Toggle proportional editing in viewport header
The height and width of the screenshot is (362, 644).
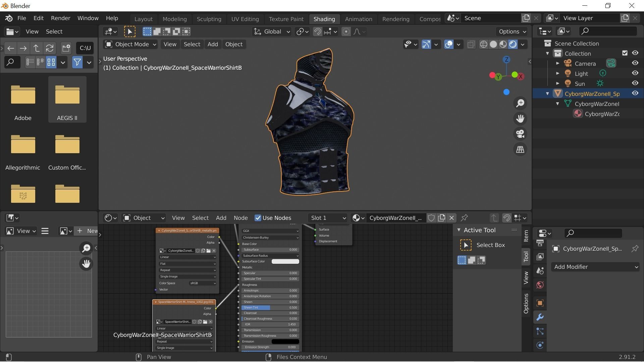pos(346,32)
